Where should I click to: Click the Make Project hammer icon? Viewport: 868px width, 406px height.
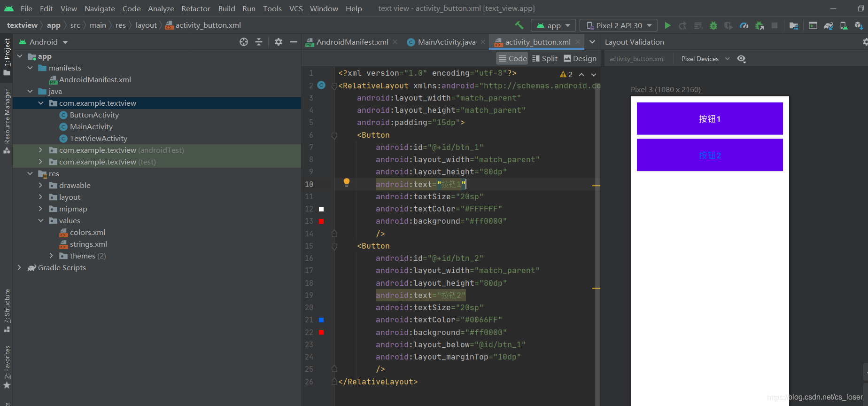tap(519, 25)
